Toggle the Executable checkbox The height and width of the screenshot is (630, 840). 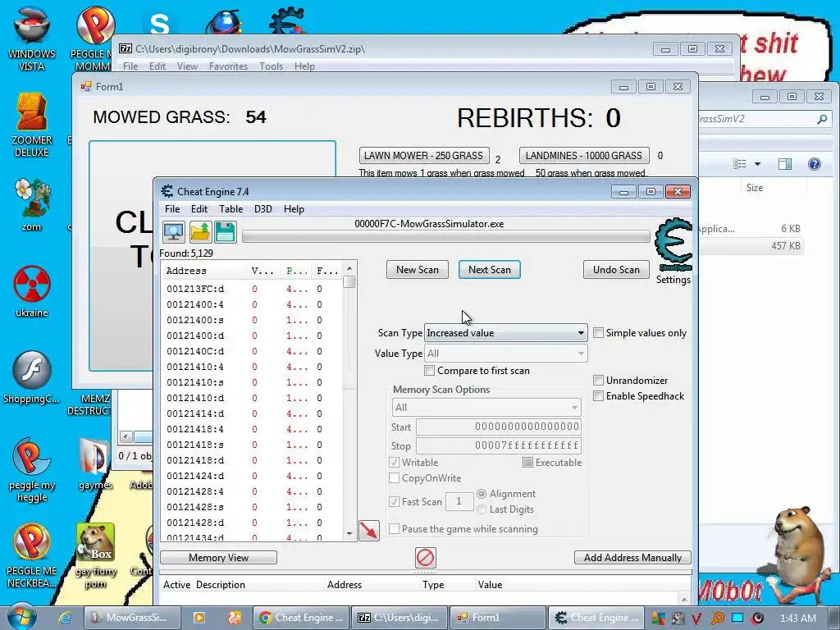coord(527,462)
